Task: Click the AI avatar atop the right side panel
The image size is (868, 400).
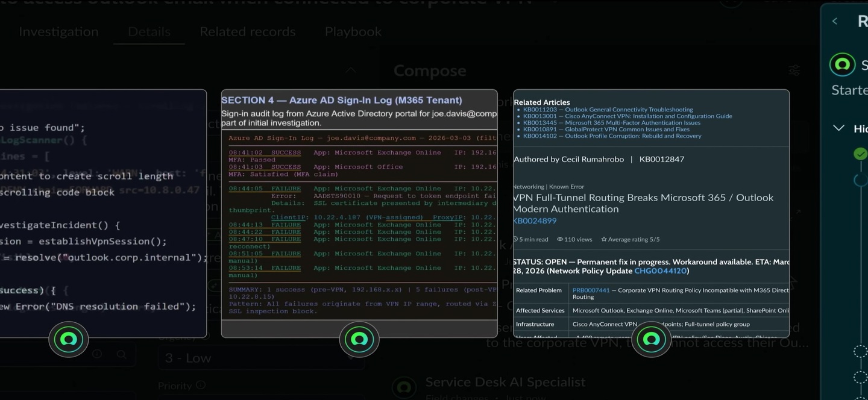Action: [842, 64]
